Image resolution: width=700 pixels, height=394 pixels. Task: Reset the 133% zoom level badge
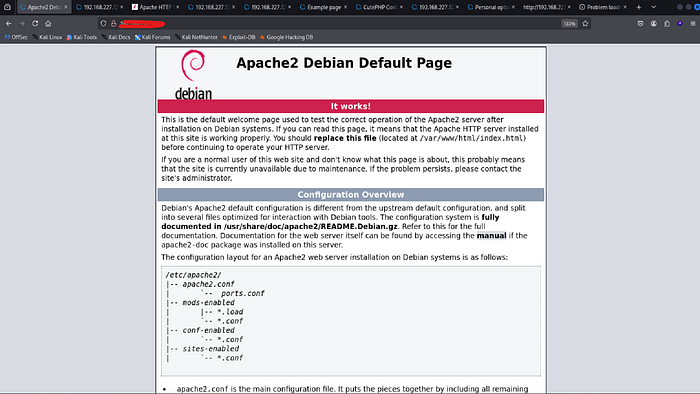coord(569,24)
